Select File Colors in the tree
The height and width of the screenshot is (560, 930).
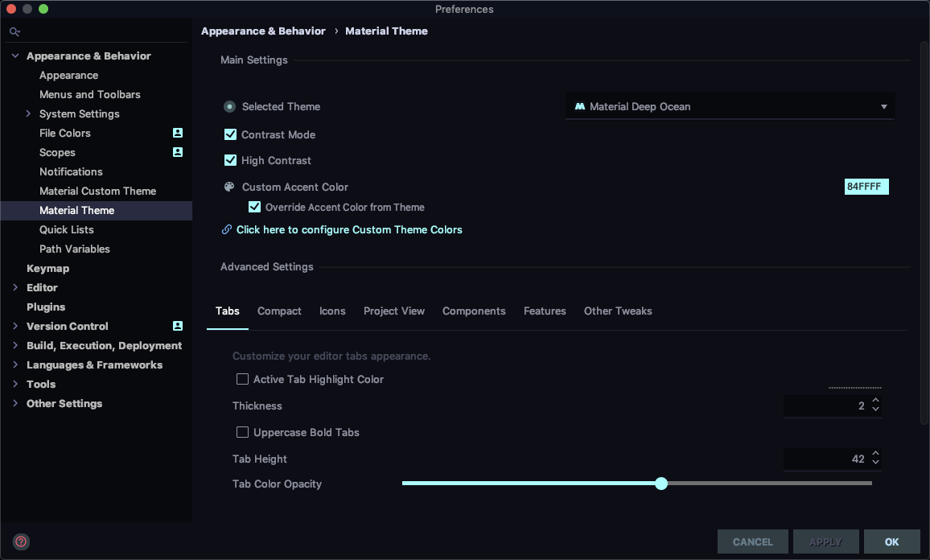65,133
